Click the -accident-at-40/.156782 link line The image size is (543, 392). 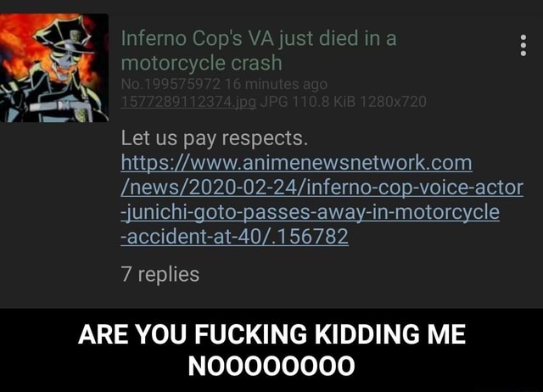[x=234, y=237]
